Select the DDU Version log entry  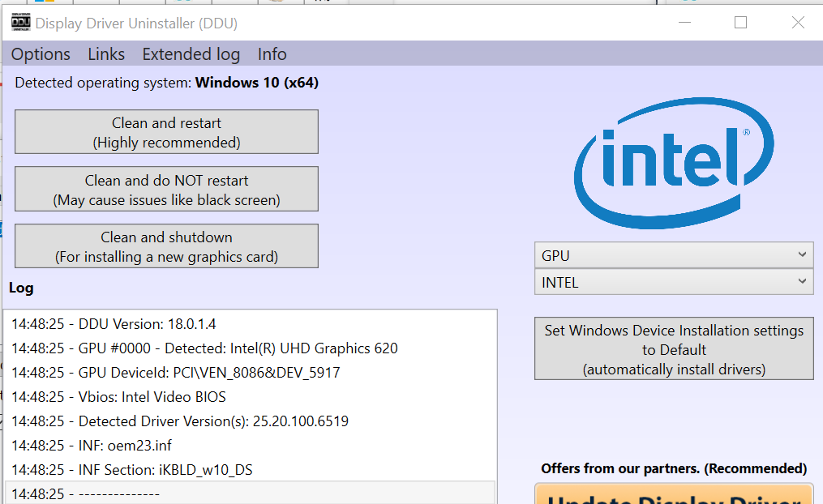[x=114, y=324]
